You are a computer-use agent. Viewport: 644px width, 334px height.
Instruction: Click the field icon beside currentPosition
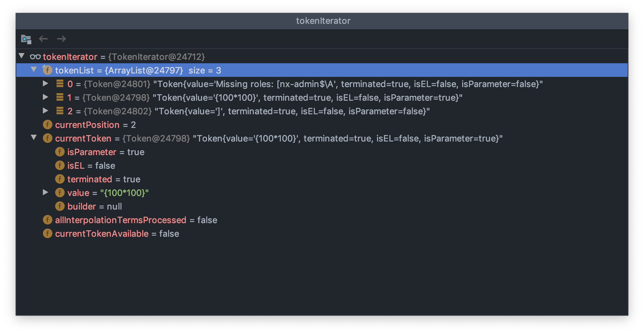pos(48,124)
